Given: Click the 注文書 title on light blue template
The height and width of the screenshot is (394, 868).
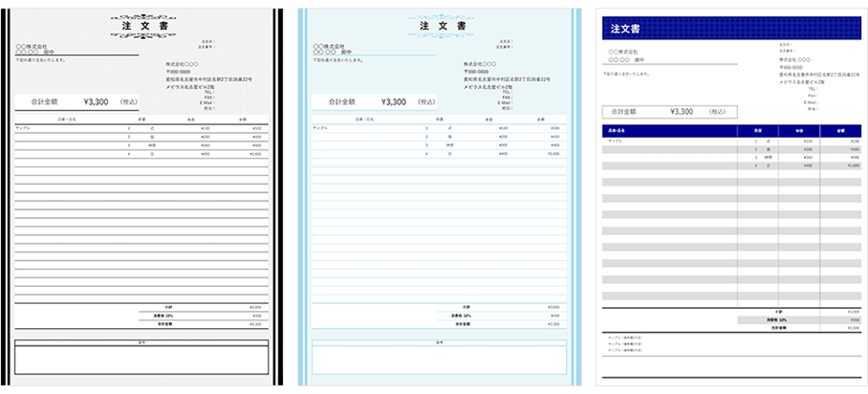Looking at the screenshot, I should click(x=439, y=26).
